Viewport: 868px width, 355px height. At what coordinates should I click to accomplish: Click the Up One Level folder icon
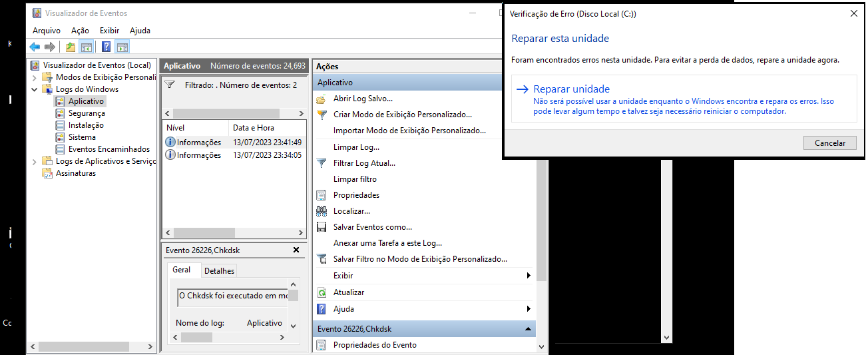[x=70, y=47]
